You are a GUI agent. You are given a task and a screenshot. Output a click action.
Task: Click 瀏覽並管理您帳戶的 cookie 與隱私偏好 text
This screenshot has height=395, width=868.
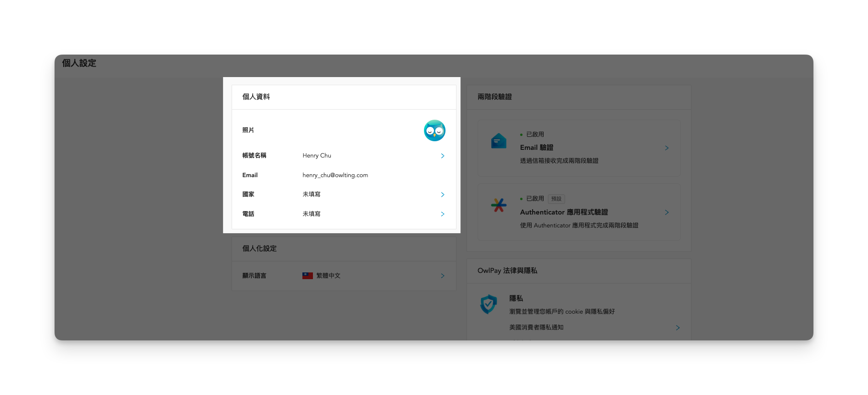click(562, 312)
